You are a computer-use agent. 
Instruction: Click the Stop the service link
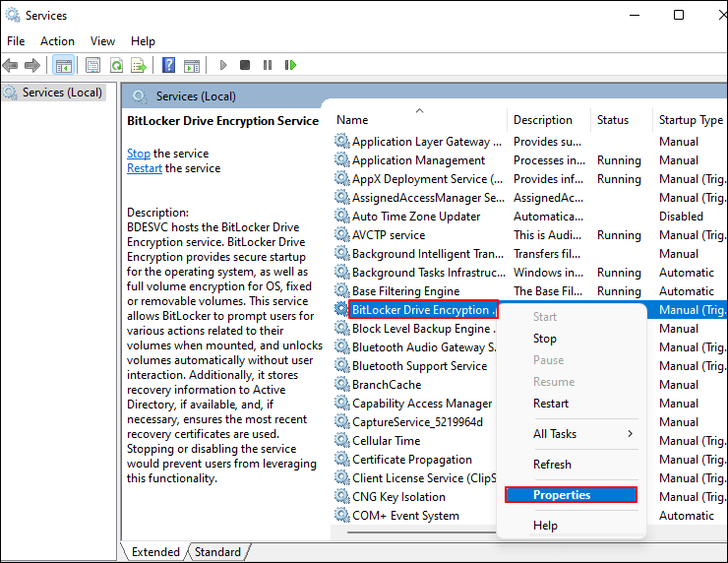[139, 154]
